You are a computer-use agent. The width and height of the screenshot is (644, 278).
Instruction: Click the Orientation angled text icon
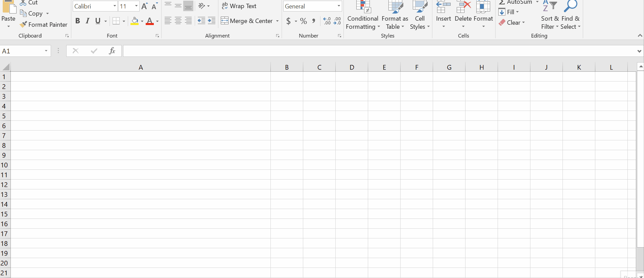(x=202, y=6)
